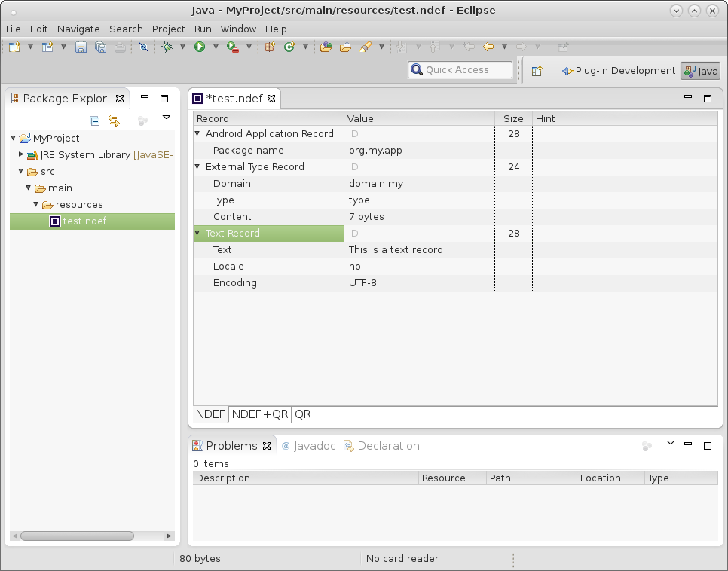The width and height of the screenshot is (728, 571).
Task: Open the Javadoc view tab
Action: tap(308, 446)
